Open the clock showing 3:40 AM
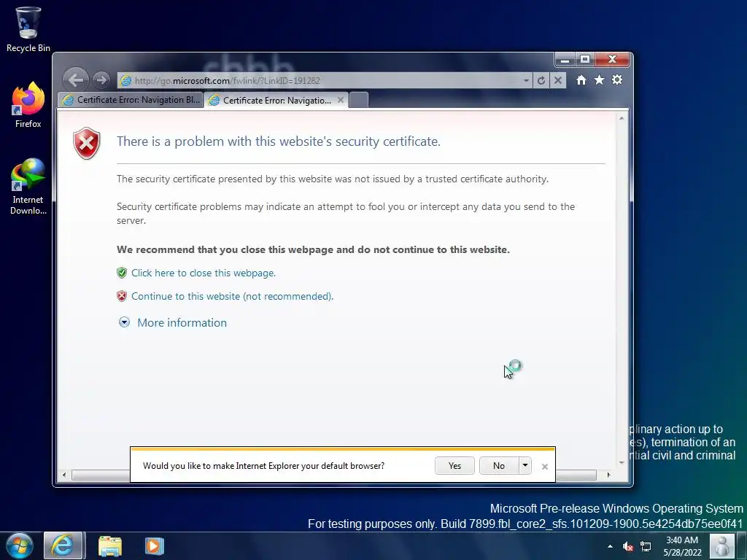 point(682,546)
